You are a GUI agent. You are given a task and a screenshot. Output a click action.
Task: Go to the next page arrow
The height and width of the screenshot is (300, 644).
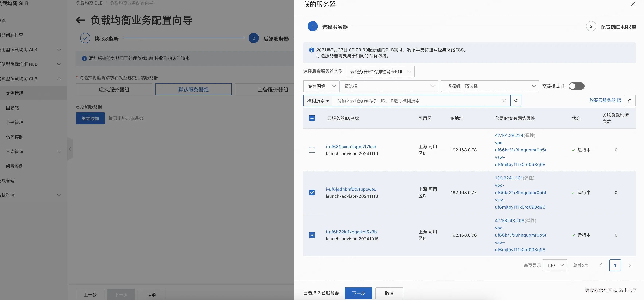point(629,265)
